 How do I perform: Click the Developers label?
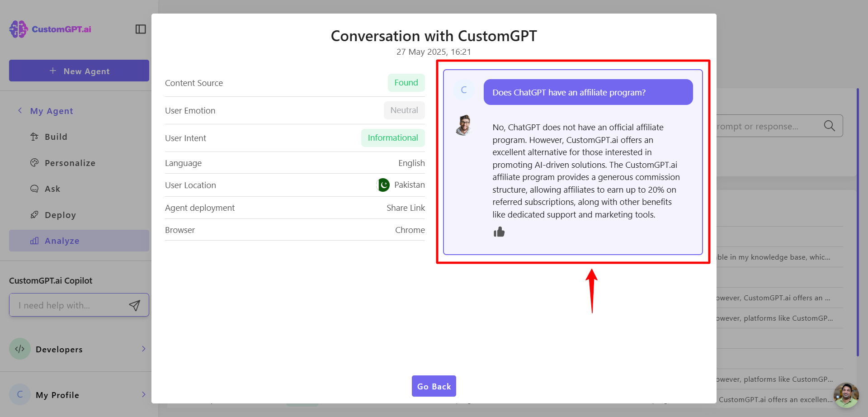pyautogui.click(x=59, y=349)
